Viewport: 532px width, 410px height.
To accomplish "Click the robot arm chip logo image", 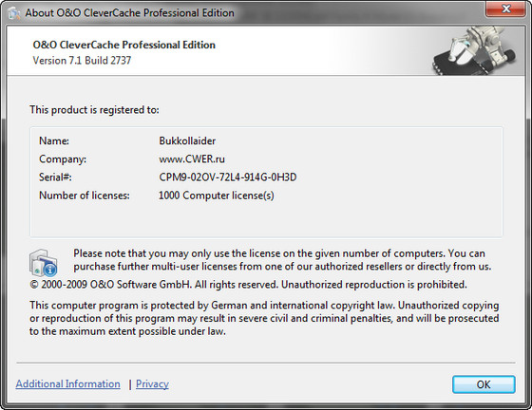I will 475,50.
